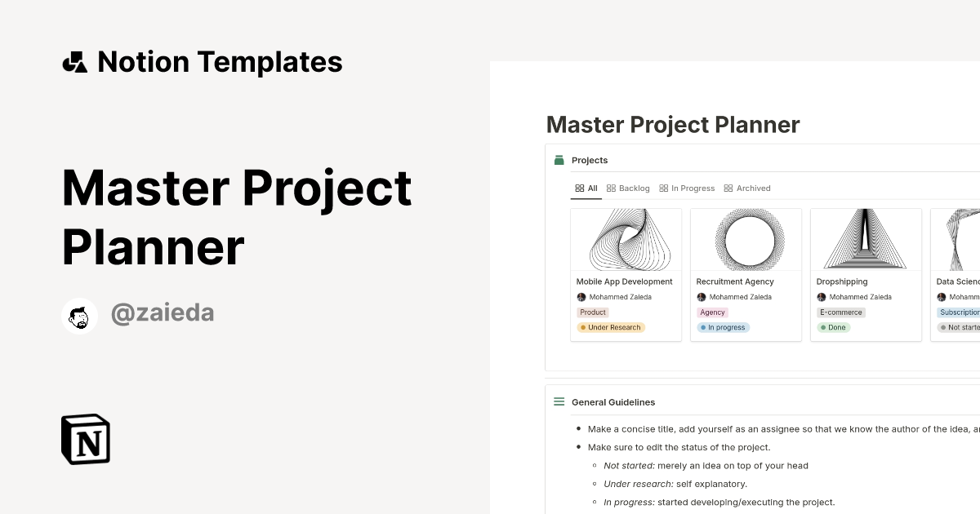This screenshot has width=980, height=514.
Task: Open the @zaieda profile link
Action: point(163,312)
